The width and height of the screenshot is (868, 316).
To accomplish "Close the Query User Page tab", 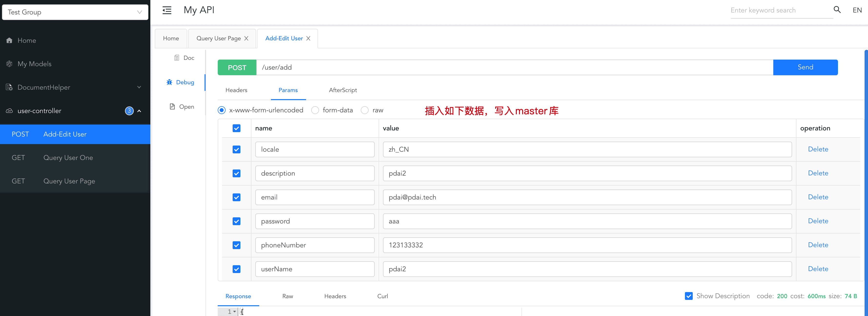I will click(246, 38).
